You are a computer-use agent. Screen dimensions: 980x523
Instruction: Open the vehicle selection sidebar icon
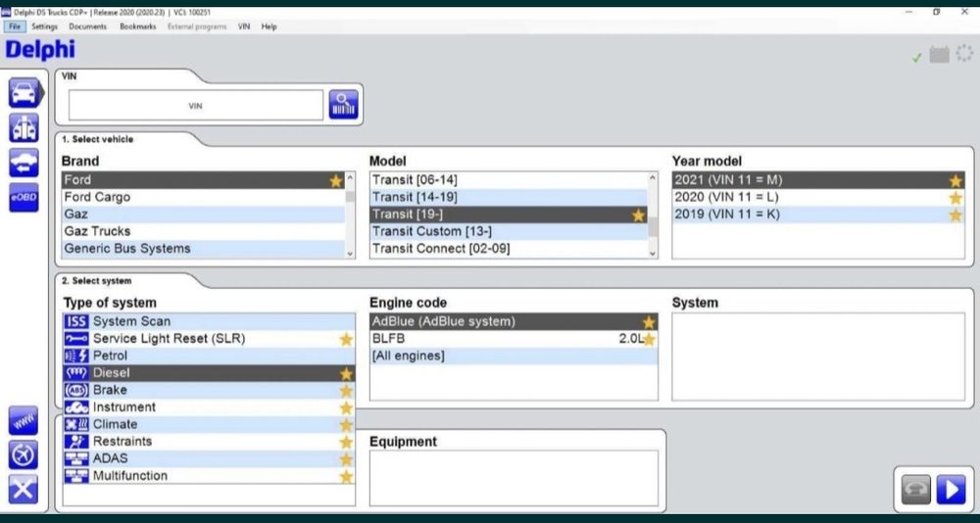coord(24,92)
